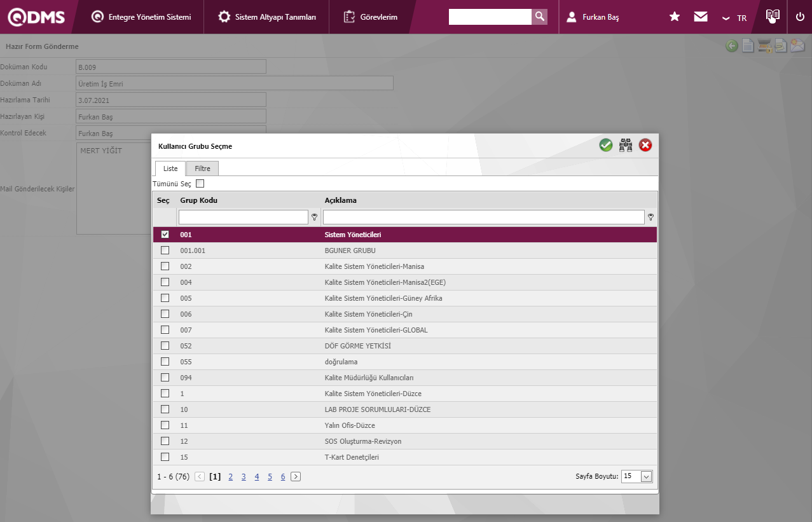Click Entegre Yönetim Sistemi circle icon
This screenshot has width=812, height=522.
(97, 17)
